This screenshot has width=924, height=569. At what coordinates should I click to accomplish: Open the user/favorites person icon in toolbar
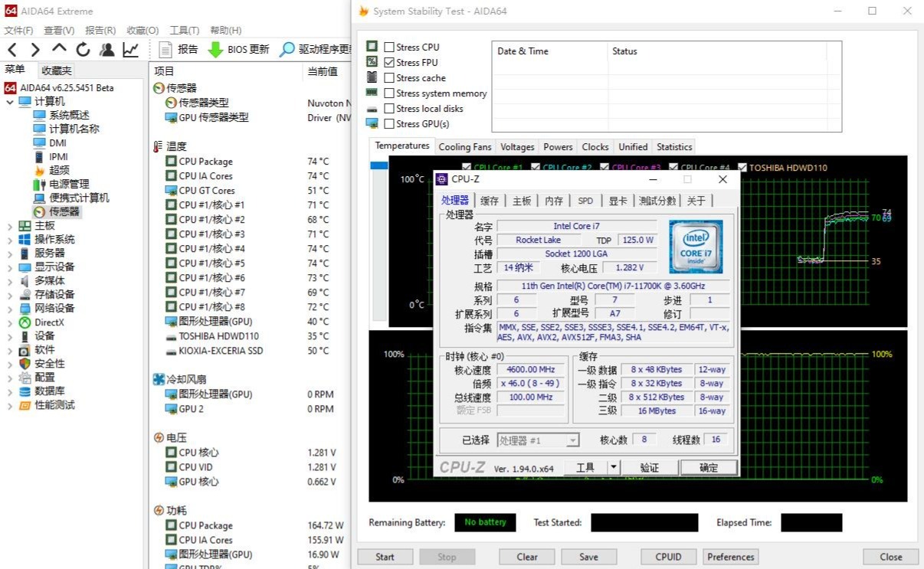[106, 50]
